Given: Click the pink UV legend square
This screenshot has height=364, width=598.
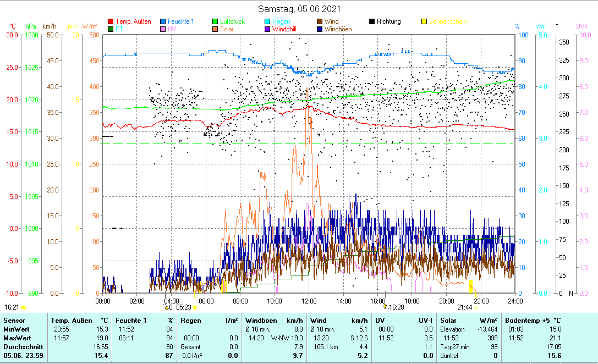Looking at the screenshot, I should (163, 29).
